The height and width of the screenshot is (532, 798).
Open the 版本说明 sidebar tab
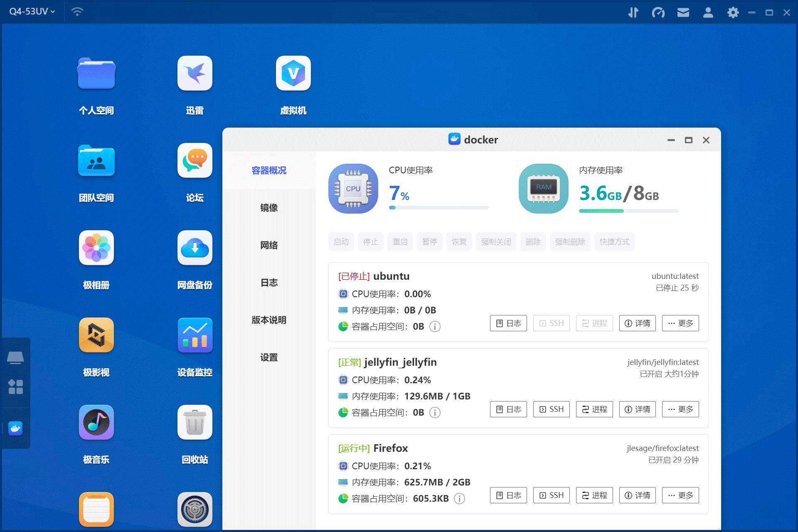pyautogui.click(x=269, y=320)
